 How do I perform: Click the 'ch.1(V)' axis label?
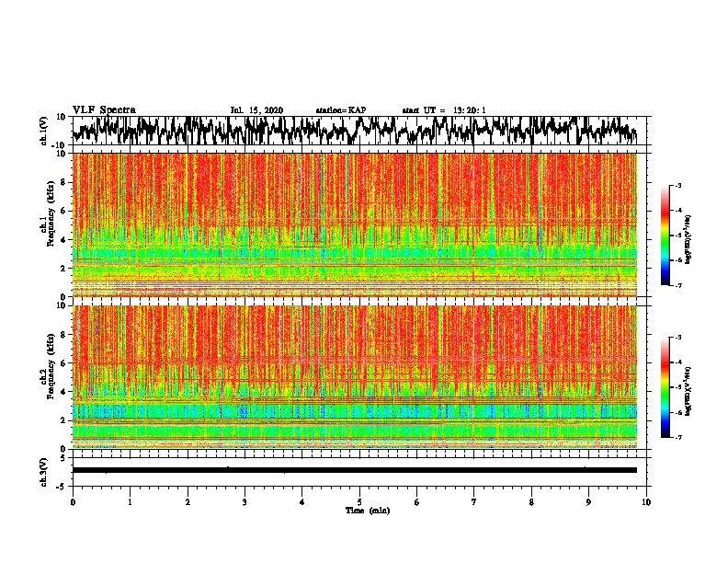[44, 131]
